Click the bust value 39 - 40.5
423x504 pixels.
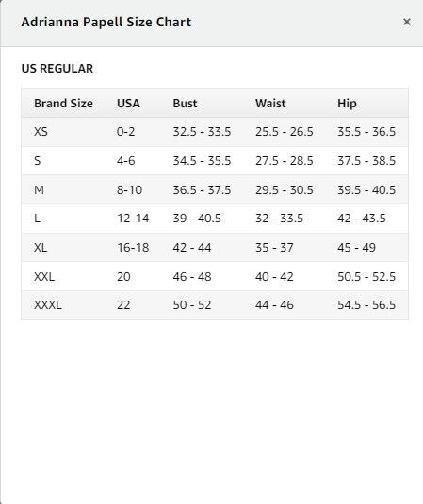coord(197,219)
